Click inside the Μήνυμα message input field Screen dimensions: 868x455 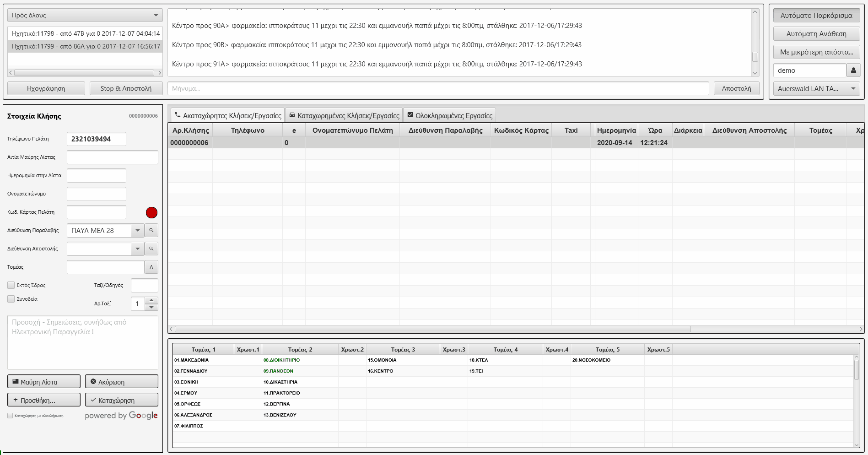tap(412, 88)
